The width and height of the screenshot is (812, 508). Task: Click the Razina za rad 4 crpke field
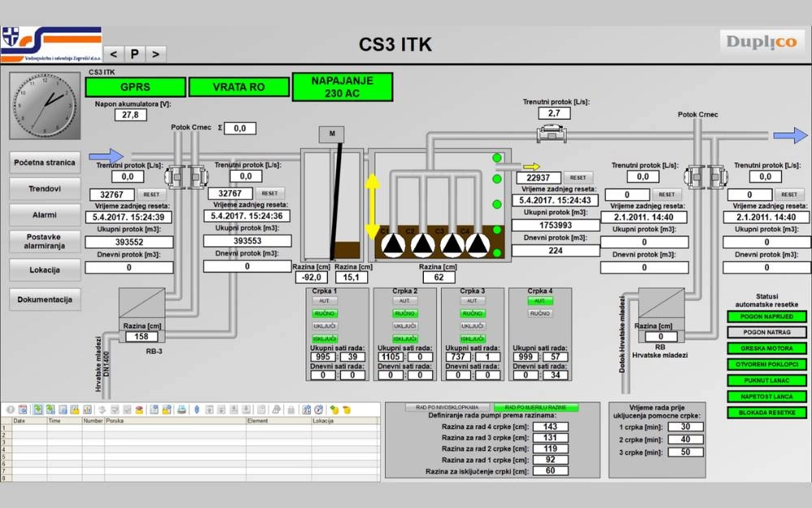(x=550, y=427)
